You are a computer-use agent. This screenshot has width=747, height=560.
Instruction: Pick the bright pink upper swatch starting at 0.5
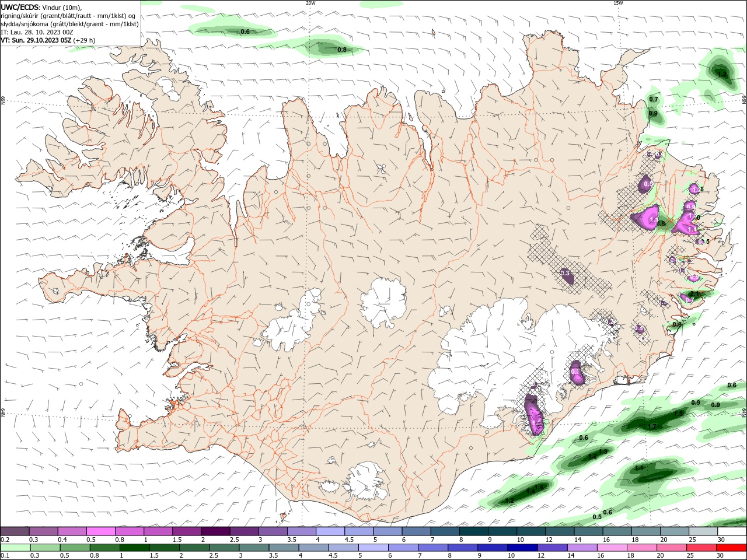click(100, 531)
